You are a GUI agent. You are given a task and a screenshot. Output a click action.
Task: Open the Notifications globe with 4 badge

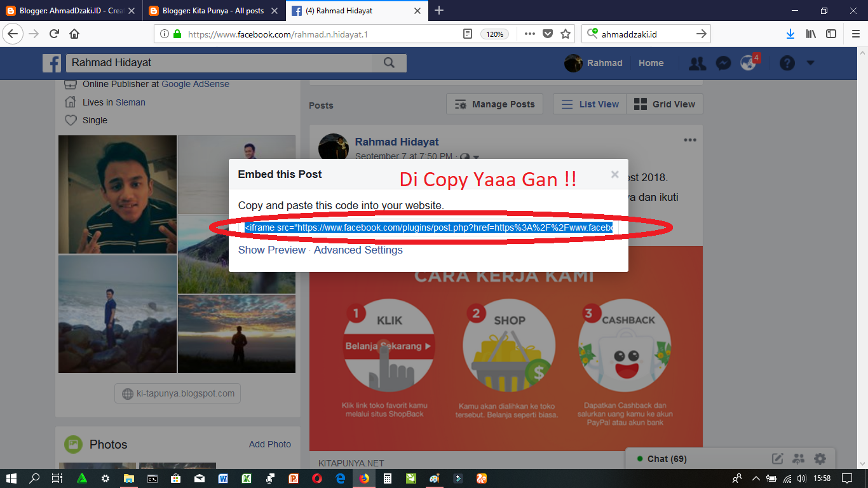click(749, 62)
